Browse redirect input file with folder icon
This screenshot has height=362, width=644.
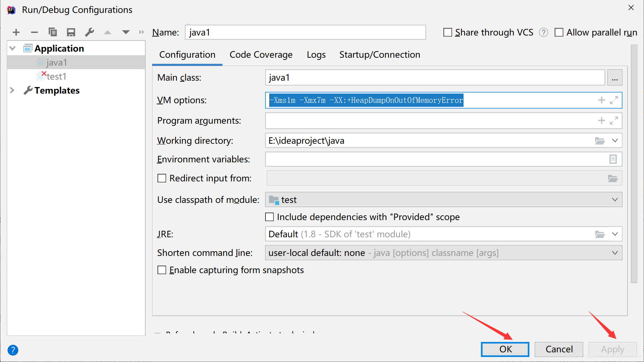613,178
